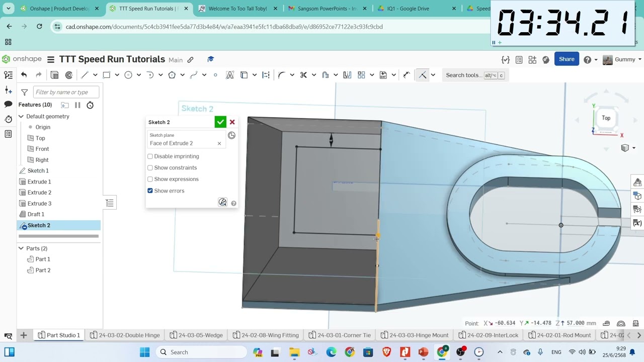Viewport: 644px width, 362px height.
Task: Open the Google Drive browser tab
Action: 408,9
